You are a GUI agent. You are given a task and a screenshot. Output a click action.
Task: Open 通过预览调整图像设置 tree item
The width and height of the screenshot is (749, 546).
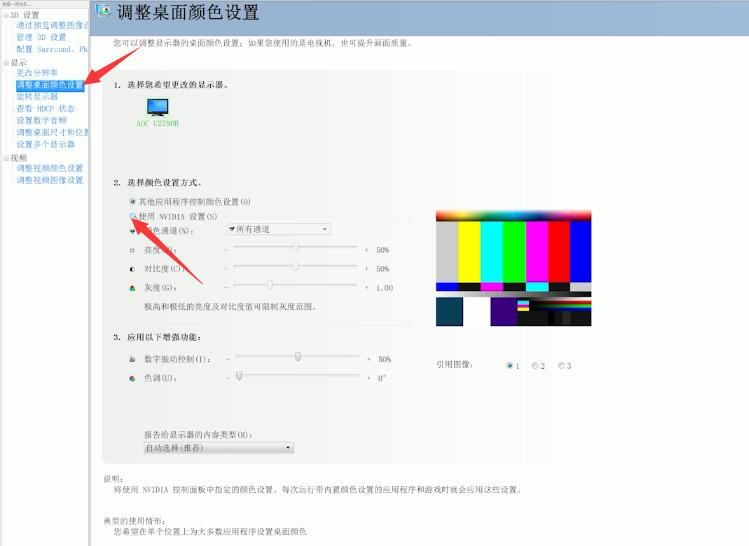point(52,25)
